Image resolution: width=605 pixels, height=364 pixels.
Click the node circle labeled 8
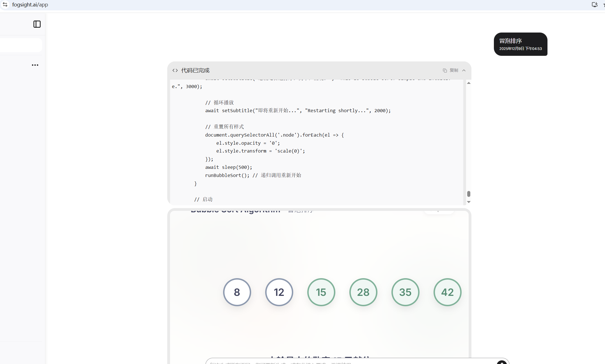(237, 292)
